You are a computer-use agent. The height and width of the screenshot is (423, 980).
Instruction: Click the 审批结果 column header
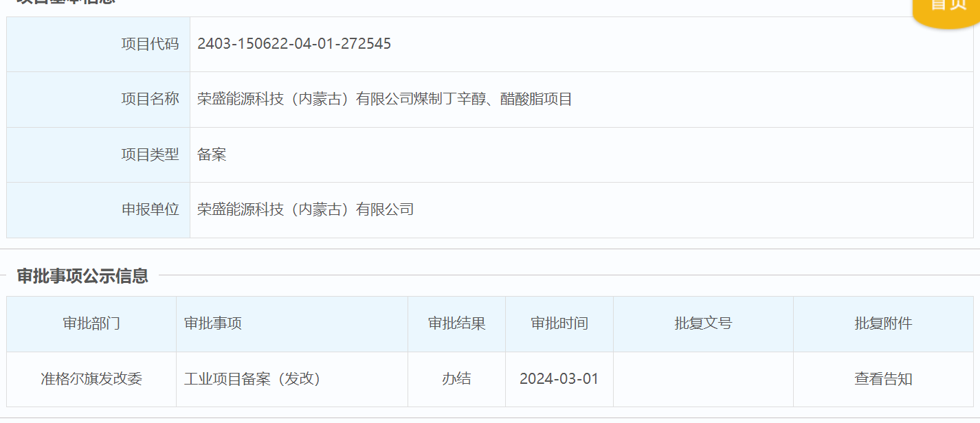coord(456,323)
